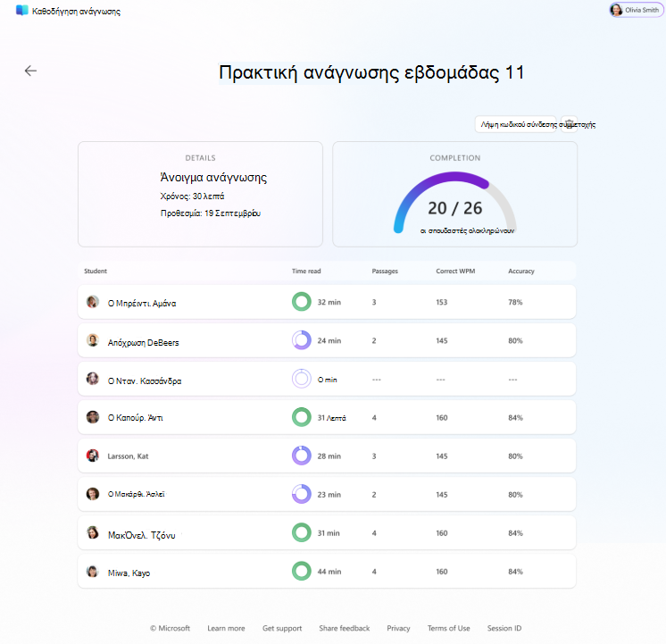
Task: Click green progress ring beside 31 Λεπτά
Action: tap(302, 417)
